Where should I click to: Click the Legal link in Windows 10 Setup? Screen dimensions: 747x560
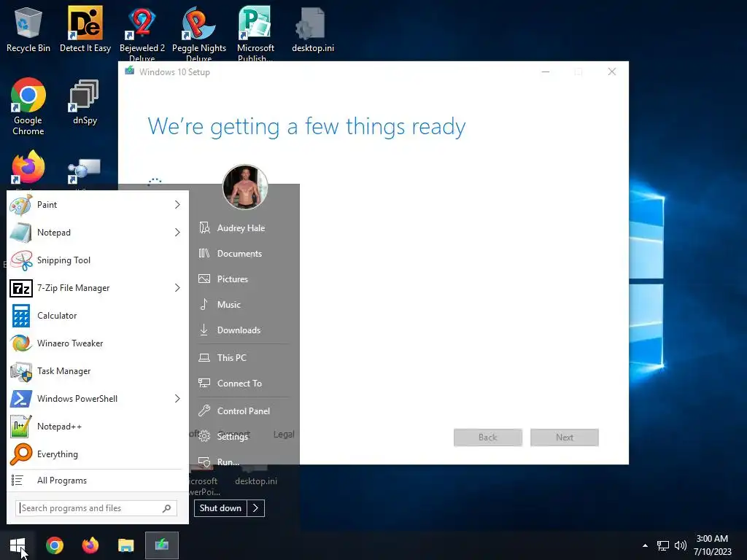(284, 435)
